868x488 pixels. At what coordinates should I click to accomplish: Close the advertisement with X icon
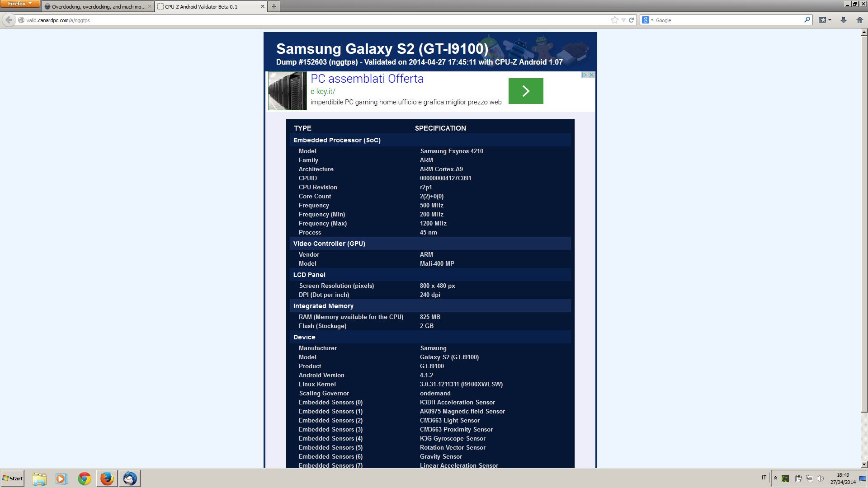pyautogui.click(x=591, y=75)
